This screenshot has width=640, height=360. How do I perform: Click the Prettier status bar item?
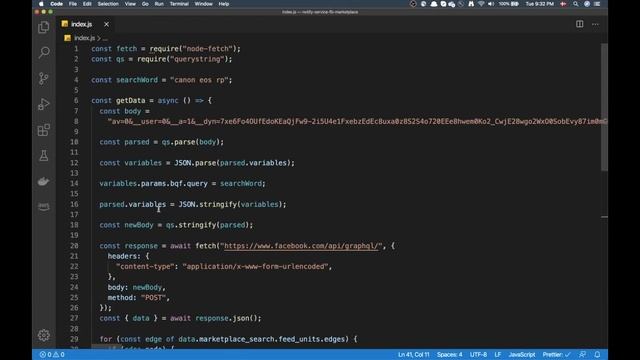[x=556, y=354]
